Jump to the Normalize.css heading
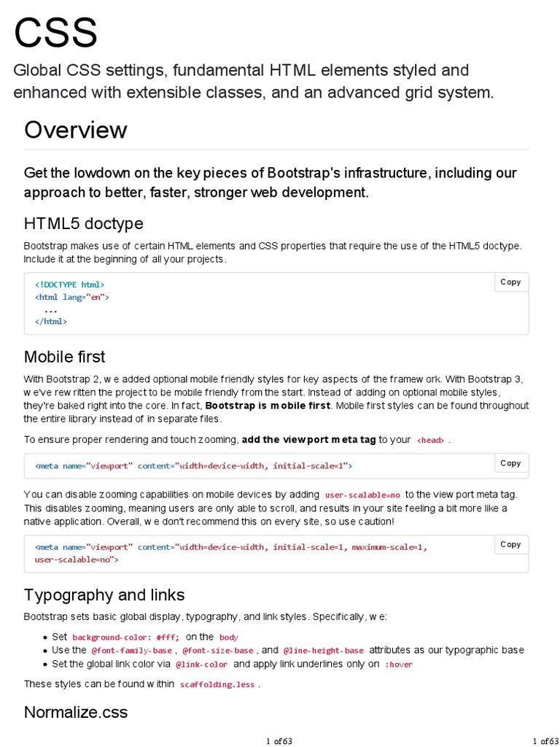 [x=76, y=712]
